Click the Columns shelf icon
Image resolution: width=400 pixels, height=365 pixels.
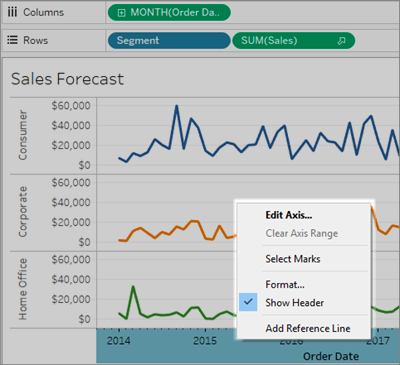[x=12, y=12]
